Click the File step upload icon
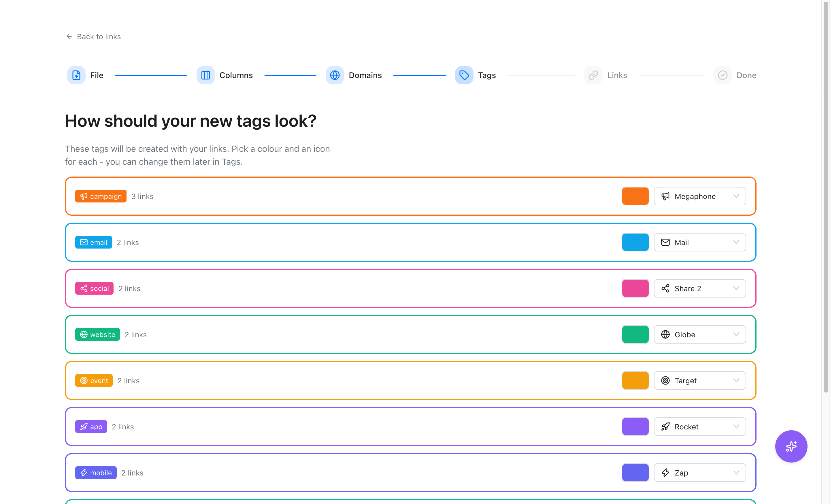 coord(76,75)
